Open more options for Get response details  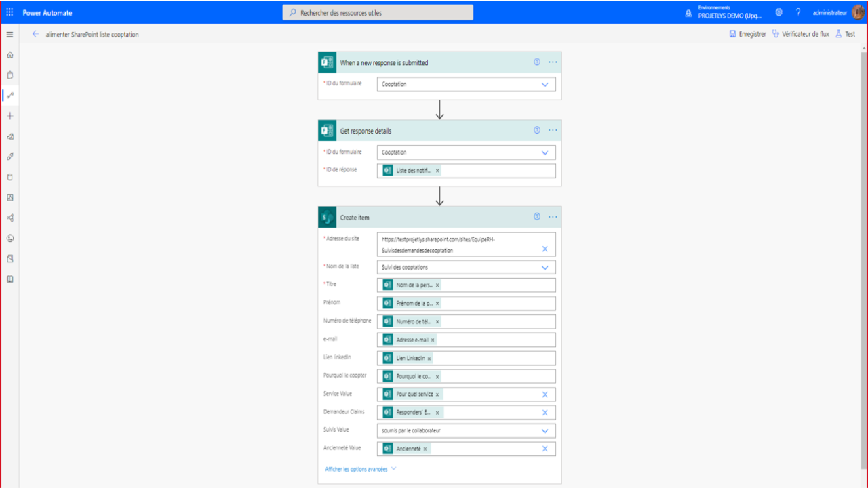pos(553,130)
